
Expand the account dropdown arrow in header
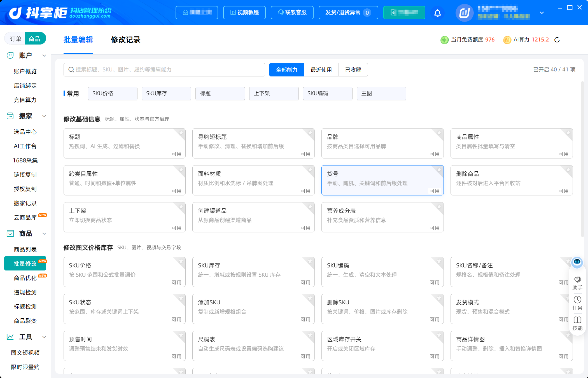pos(542,13)
